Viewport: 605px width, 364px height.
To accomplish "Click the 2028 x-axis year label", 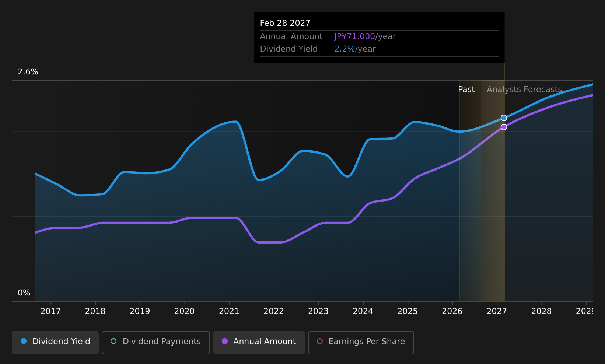I will [541, 311].
